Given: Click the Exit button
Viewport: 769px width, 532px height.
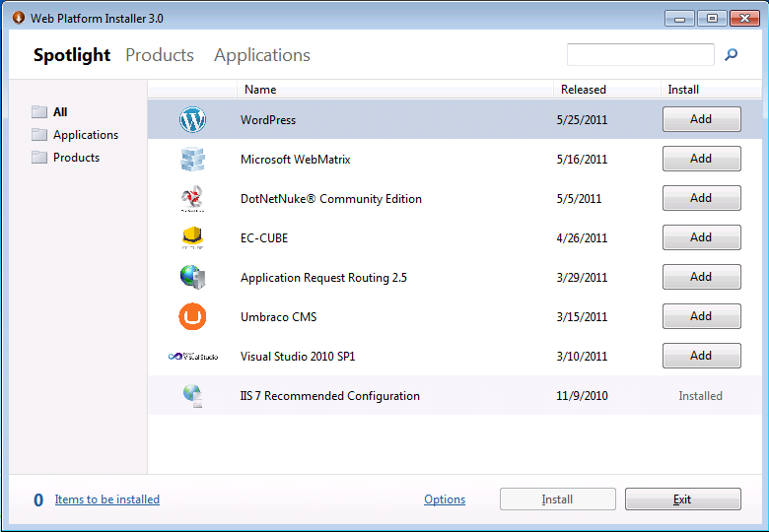Looking at the screenshot, I should (682, 499).
